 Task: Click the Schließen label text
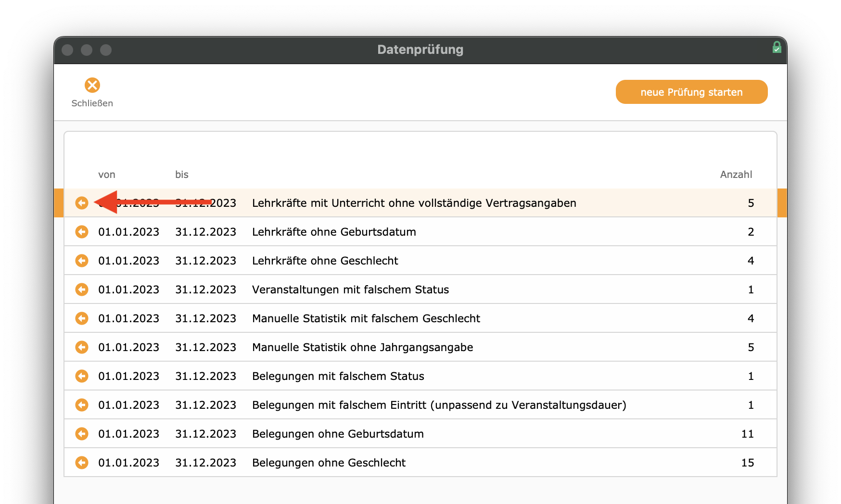(92, 103)
